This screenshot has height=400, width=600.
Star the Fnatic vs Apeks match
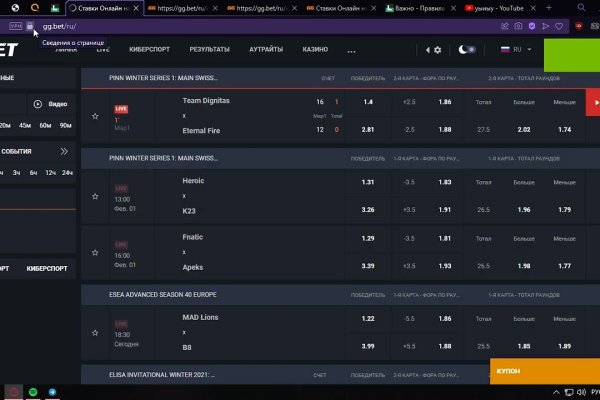(95, 254)
